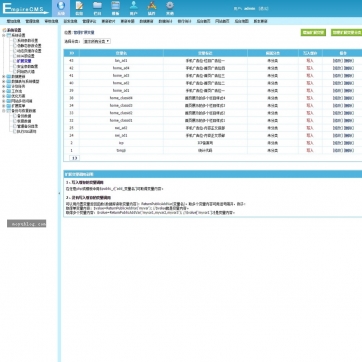
Task: Select 扩展变量 item in sidebar tree
Action: pos(24,61)
